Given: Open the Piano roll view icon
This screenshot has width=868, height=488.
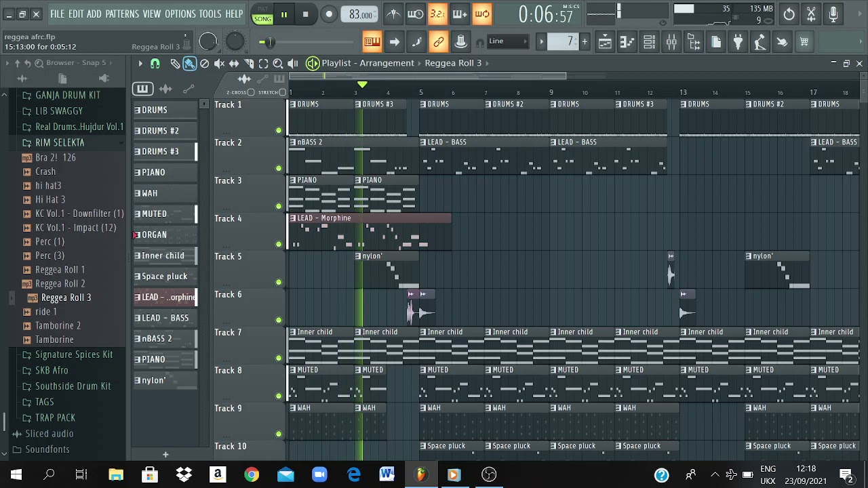Looking at the screenshot, I should point(627,42).
